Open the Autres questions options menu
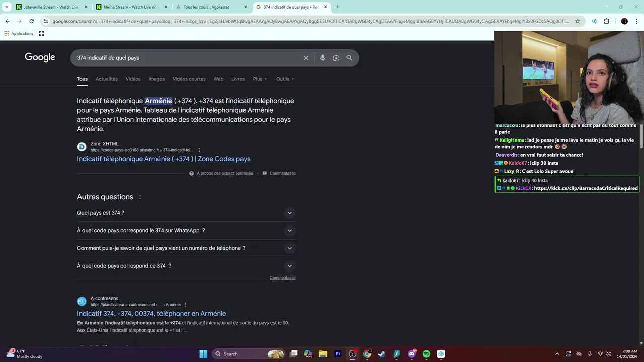 [x=140, y=197]
